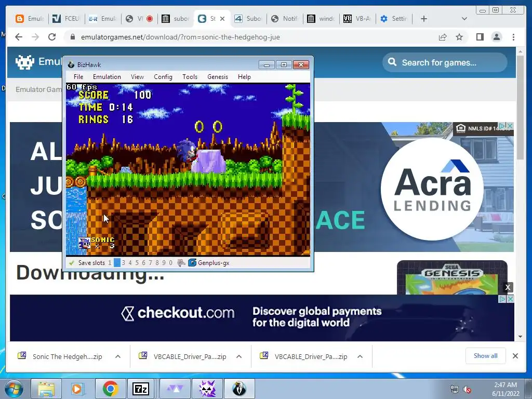
Task: Switch to Chrome in the taskbar
Action: point(110,389)
